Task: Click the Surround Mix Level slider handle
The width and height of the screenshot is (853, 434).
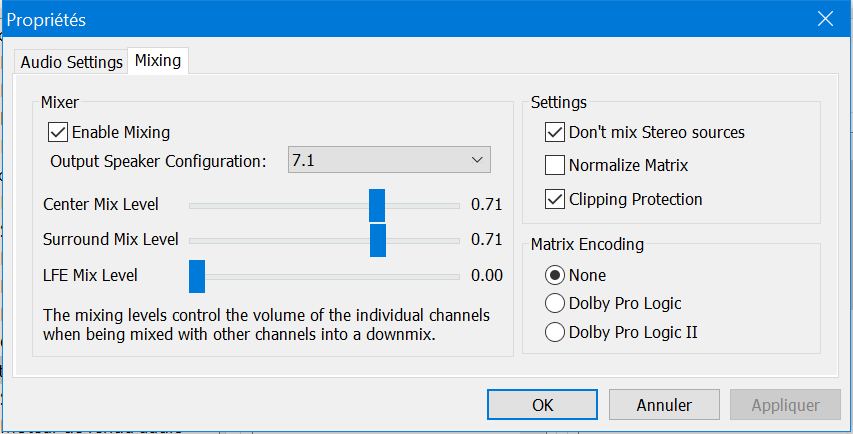Action: (378, 240)
